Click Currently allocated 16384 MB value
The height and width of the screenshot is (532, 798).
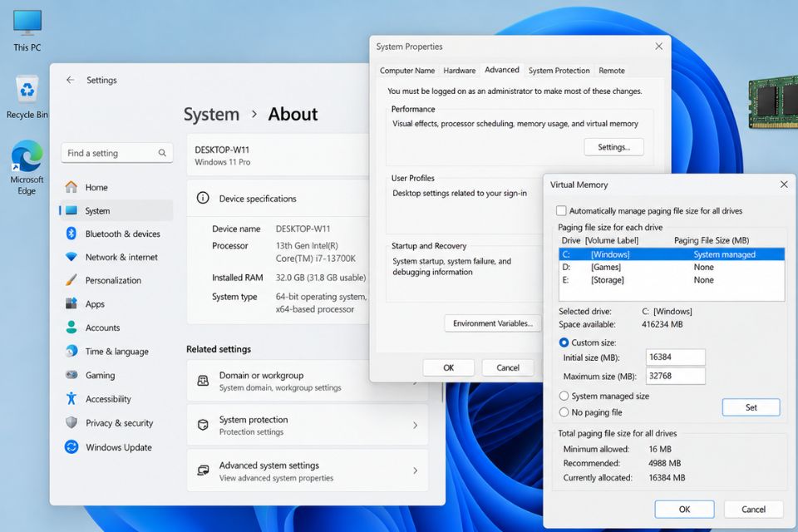click(x=667, y=477)
